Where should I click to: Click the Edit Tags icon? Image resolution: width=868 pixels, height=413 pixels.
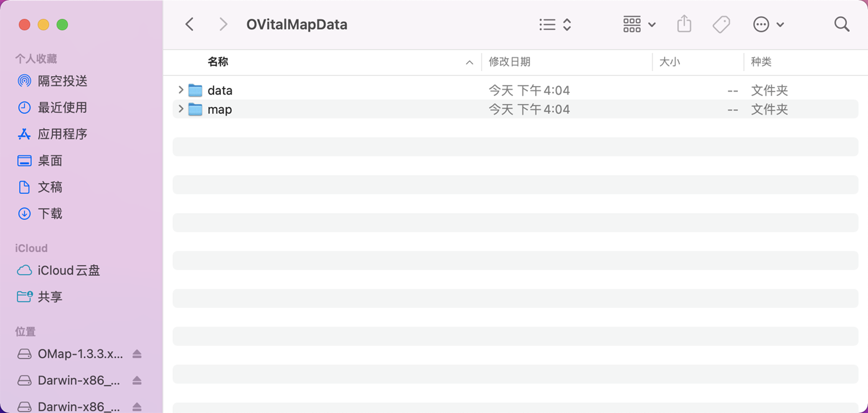click(x=721, y=24)
